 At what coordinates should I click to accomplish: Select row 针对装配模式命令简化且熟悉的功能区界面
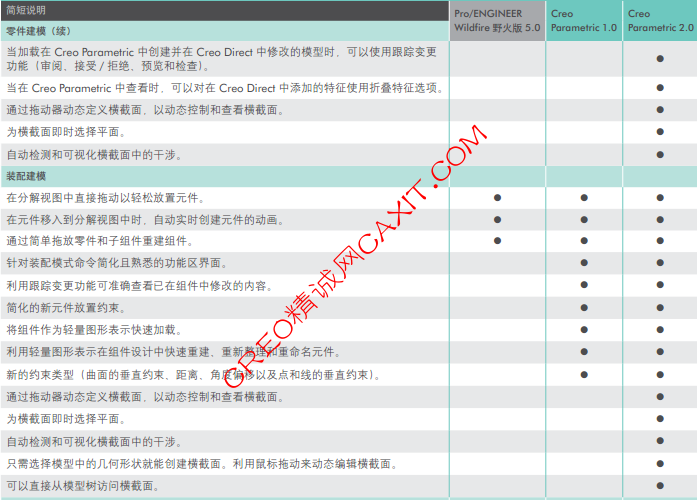349,263
